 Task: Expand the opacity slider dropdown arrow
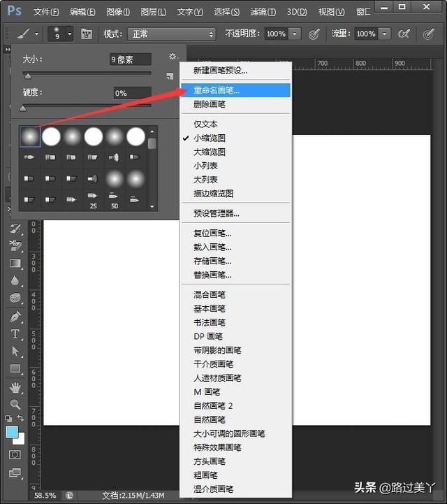[x=295, y=34]
